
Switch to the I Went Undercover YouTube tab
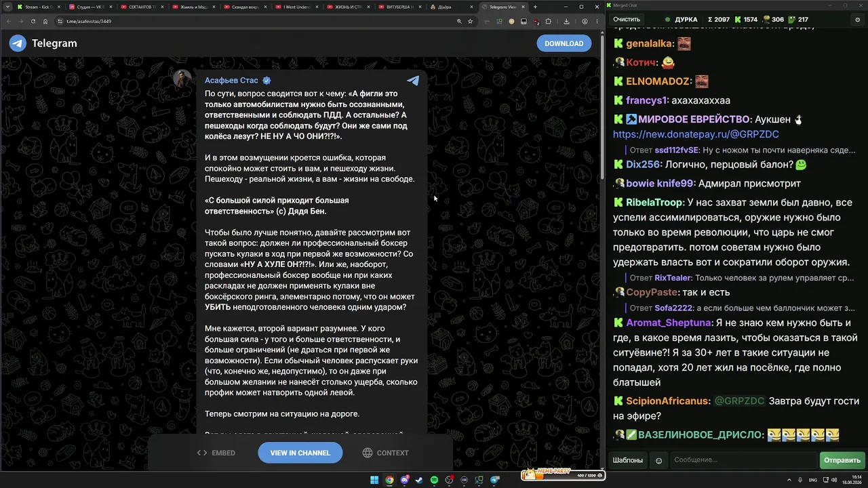[x=296, y=7]
